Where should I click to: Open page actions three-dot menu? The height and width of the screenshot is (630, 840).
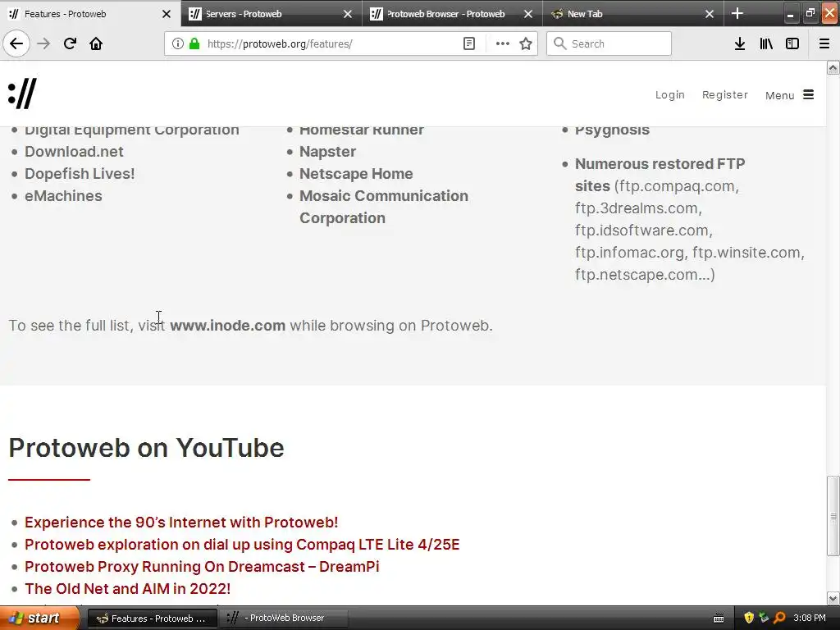(503, 43)
